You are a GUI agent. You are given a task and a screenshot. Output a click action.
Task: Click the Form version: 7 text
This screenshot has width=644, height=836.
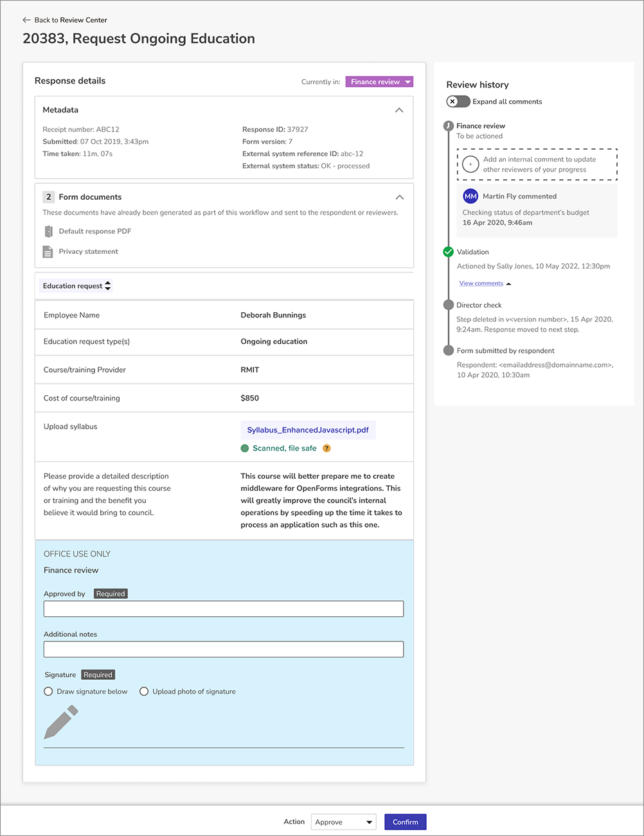coord(267,141)
